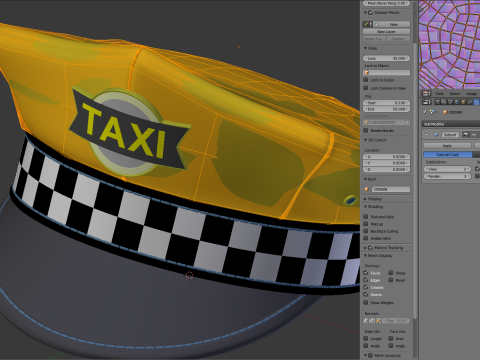The image size is (480, 360).
Task: Toggle the Subsurf modifier render camera icon
Action: 466,135
